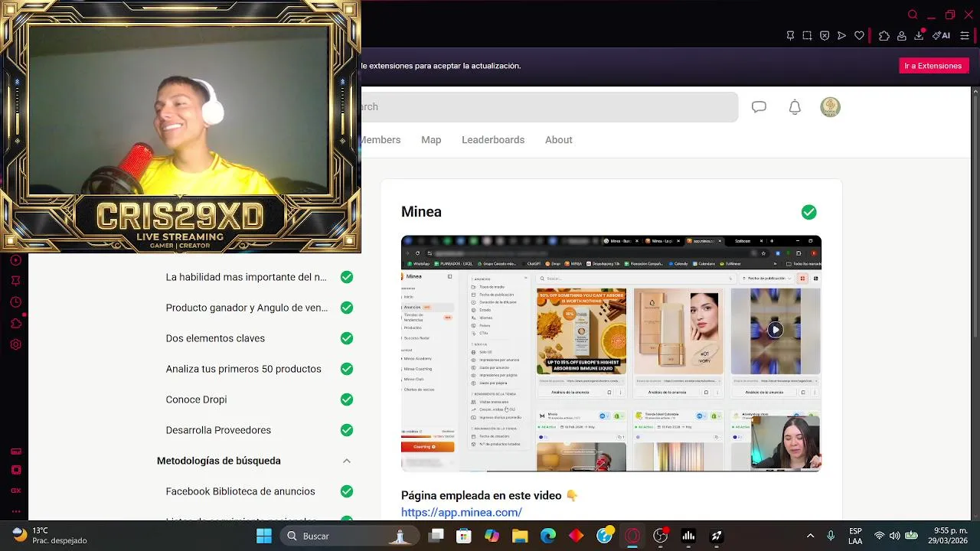
Task: Toggle check for 'La habilidad mas importante' lesson
Action: click(x=347, y=277)
